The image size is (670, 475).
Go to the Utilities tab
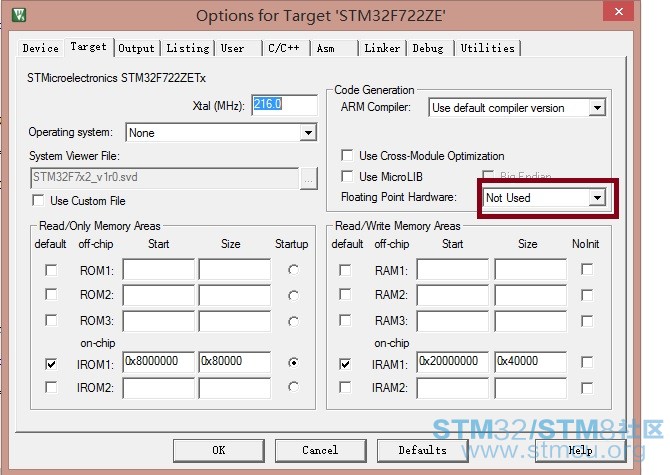click(x=488, y=48)
